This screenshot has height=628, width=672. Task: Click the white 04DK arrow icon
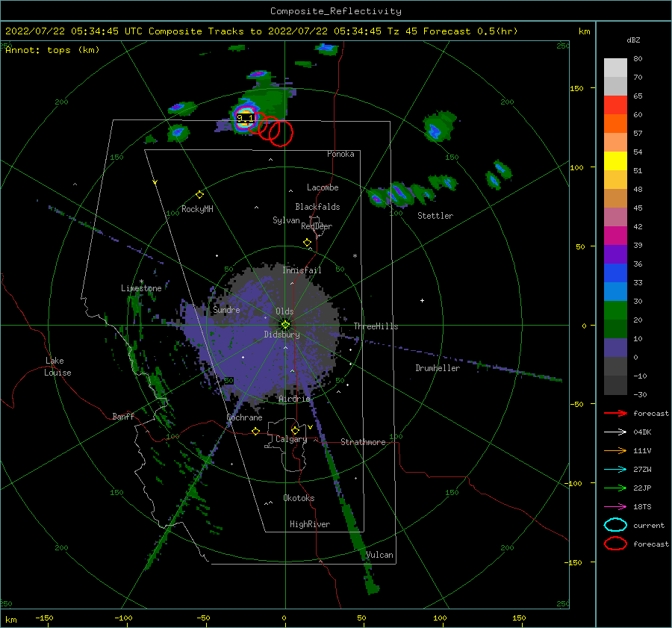coord(615,432)
